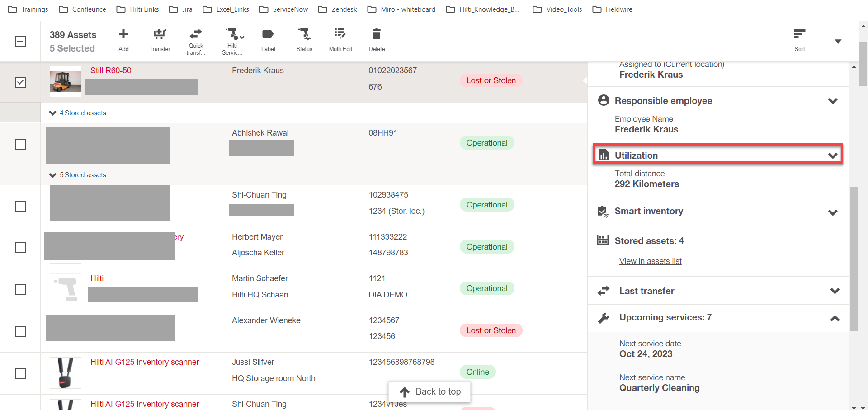Screen dimensions: 868x410
Task: Click the HQ Storage room North location
Action: [x=274, y=378]
